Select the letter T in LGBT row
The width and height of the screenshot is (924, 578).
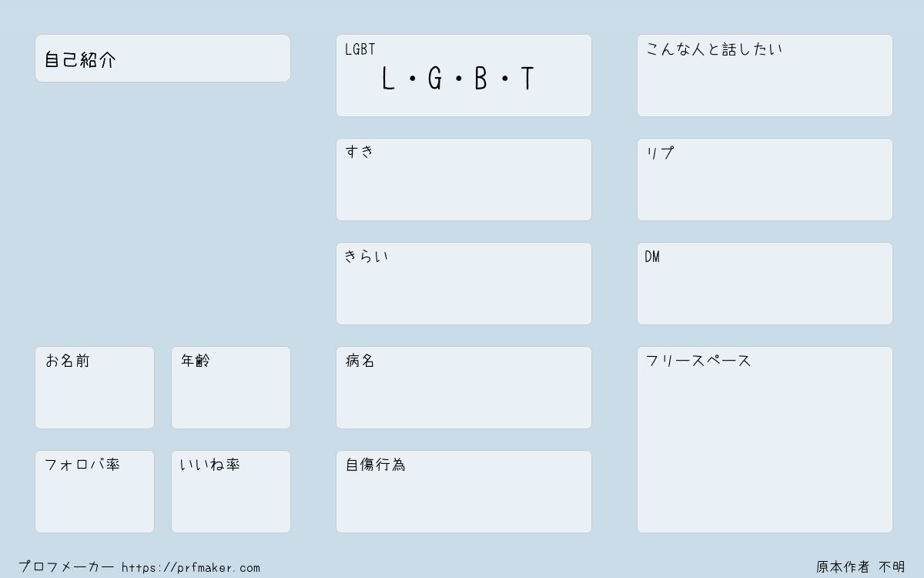[x=527, y=79]
